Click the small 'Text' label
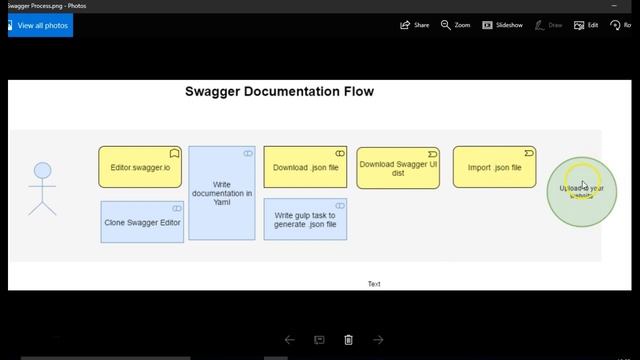Image resolution: width=640 pixels, height=360 pixels. click(x=374, y=284)
